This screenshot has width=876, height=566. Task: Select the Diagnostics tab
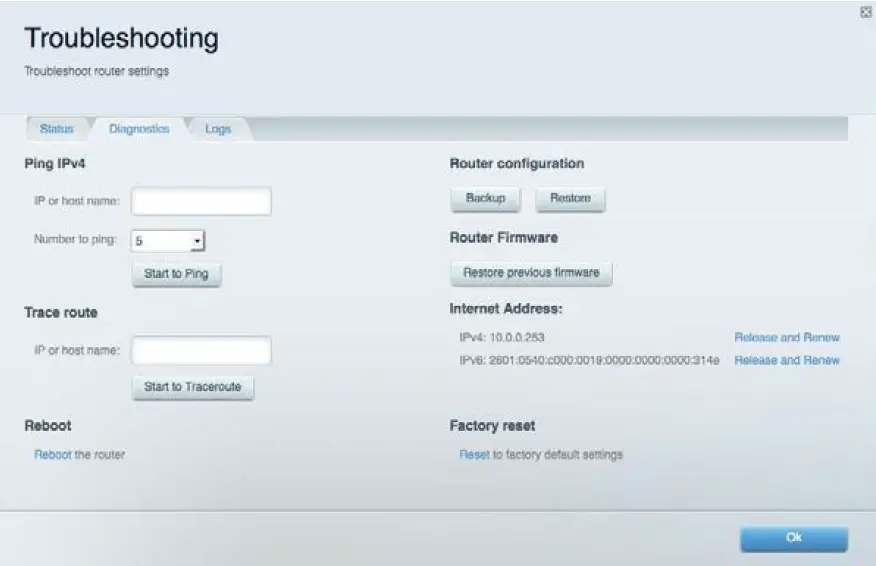(139, 129)
